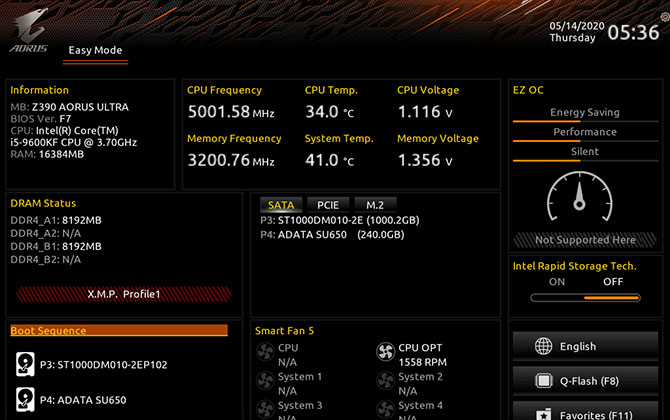Click the 05/14/2020 date

click(x=577, y=26)
